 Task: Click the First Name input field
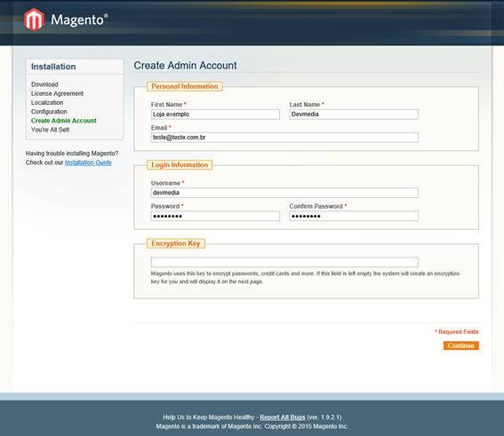[215, 115]
